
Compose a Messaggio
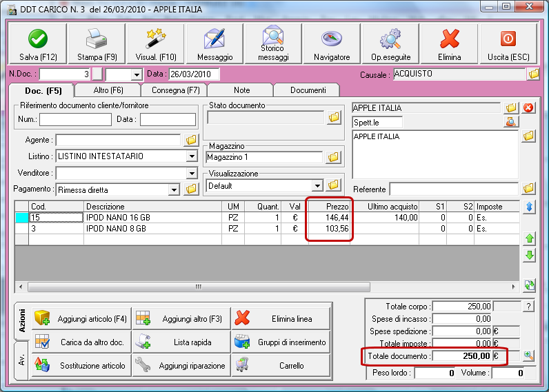click(x=214, y=43)
